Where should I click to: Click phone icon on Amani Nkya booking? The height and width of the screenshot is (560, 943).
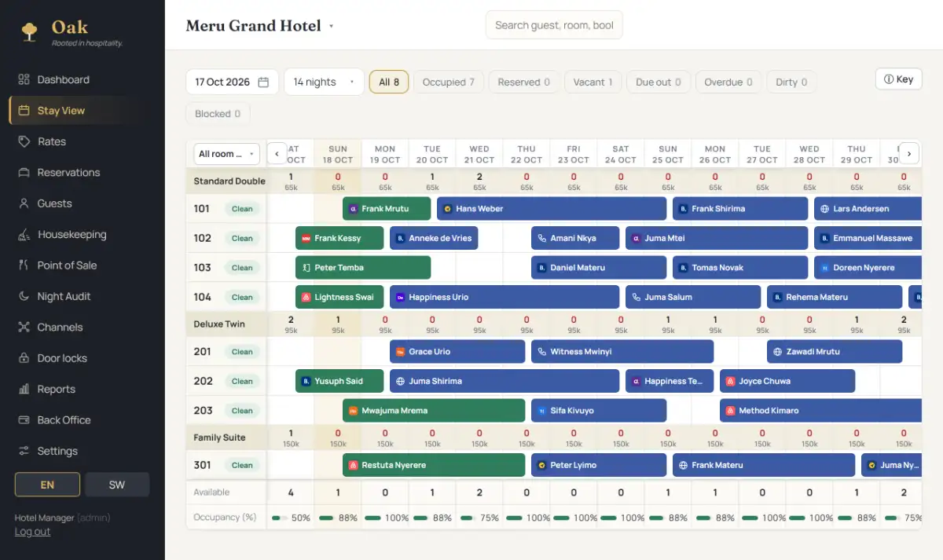tap(541, 238)
